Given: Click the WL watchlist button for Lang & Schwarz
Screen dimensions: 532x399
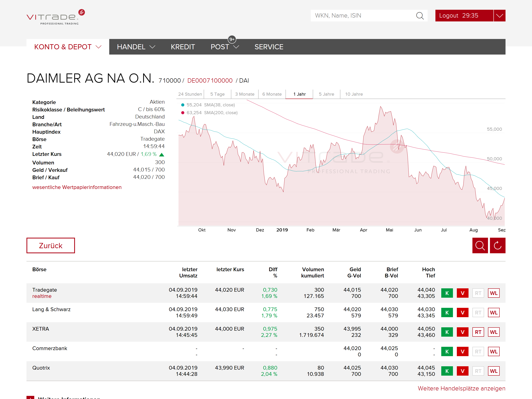Looking at the screenshot, I should pos(493,313).
